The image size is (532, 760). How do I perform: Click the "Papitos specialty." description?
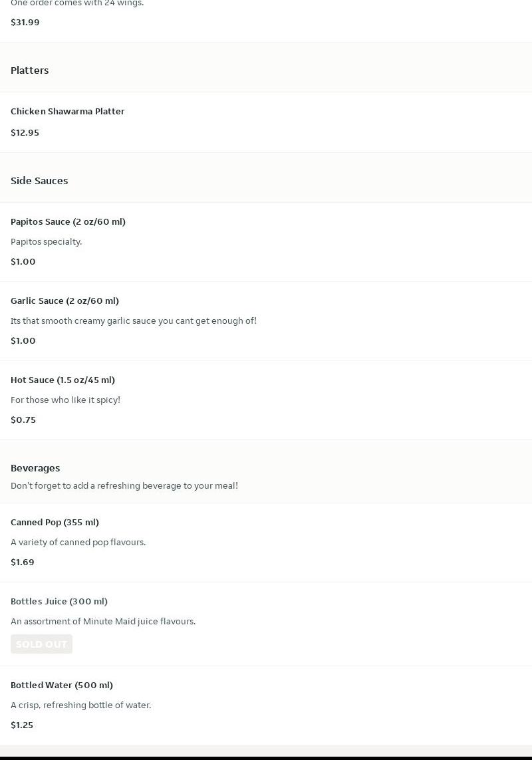(x=47, y=241)
